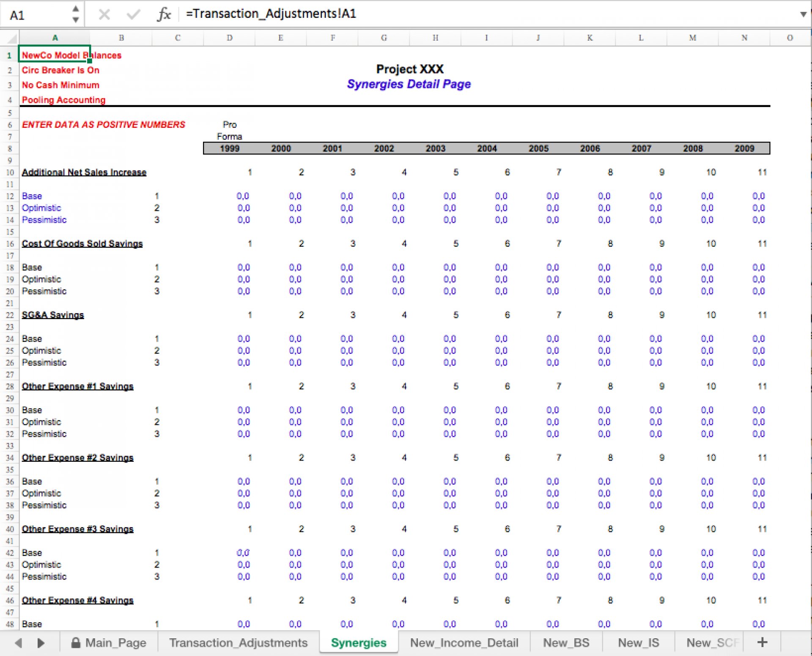Click the 'Circ Breaker Is On' cell

click(x=60, y=70)
